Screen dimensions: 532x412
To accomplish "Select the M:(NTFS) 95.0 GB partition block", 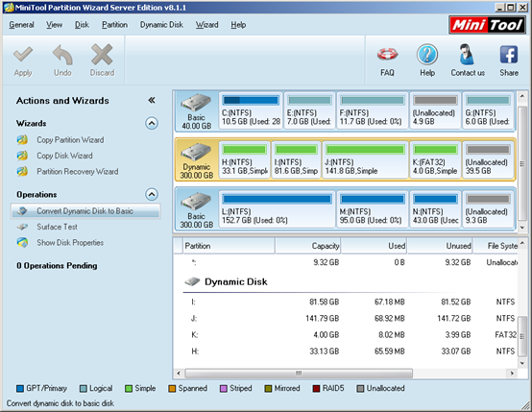I will pos(373,209).
